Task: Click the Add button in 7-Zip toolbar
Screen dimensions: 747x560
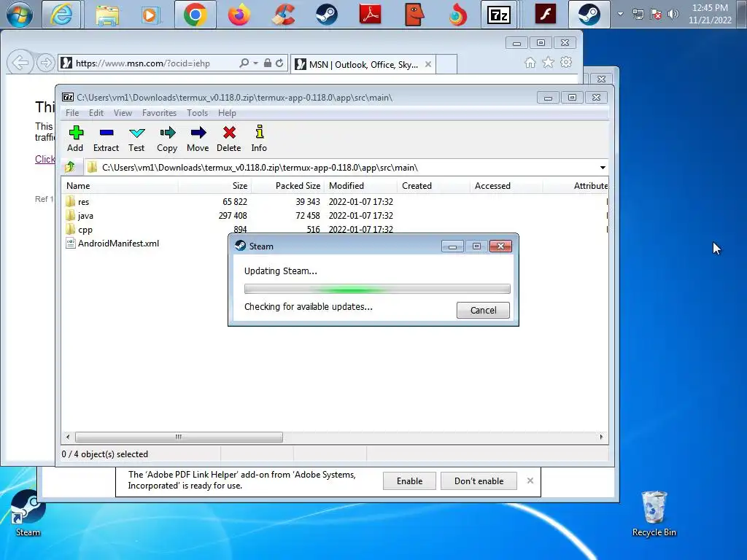Action: 75,139
